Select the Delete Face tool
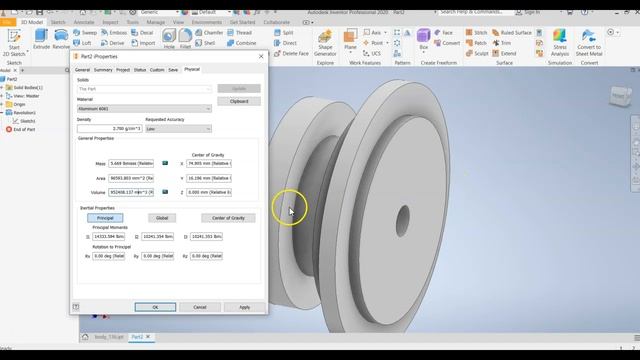The image size is (640, 360). [x=291, y=53]
